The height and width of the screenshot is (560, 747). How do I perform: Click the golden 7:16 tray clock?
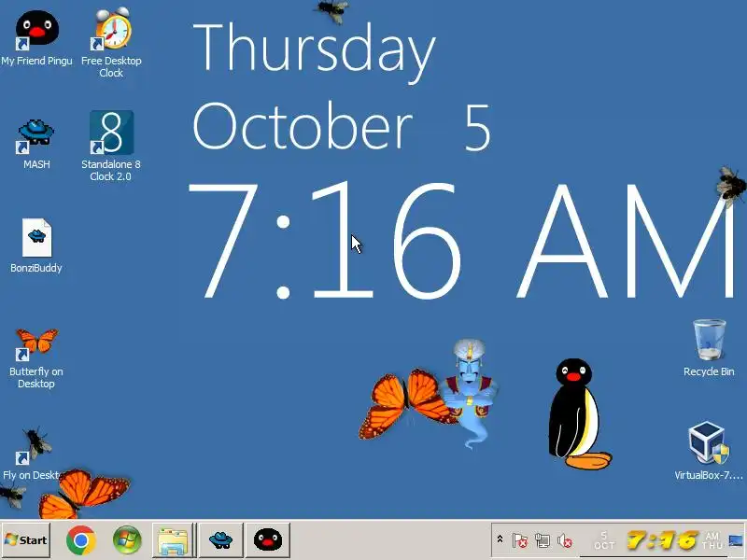tap(662, 540)
